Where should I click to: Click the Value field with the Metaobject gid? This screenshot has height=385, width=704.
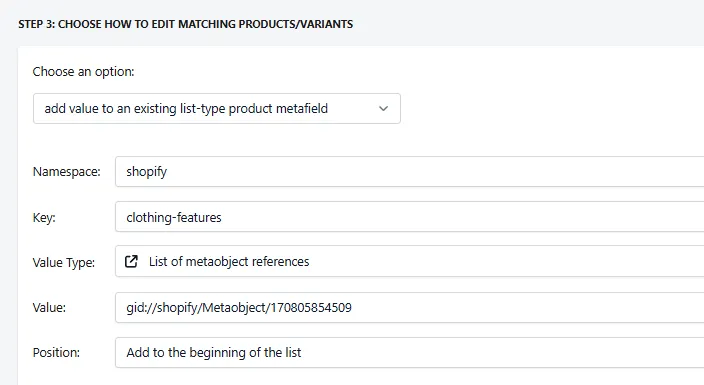[409, 307]
